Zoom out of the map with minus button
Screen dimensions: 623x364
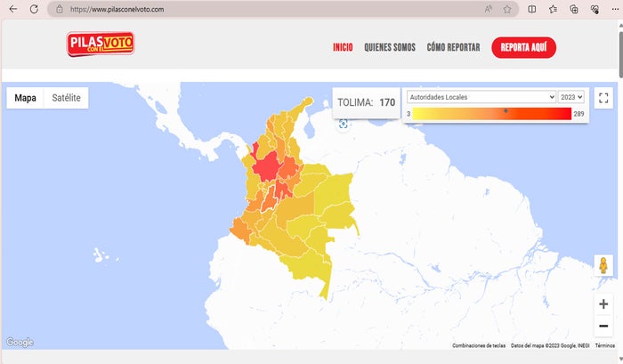[603, 326]
